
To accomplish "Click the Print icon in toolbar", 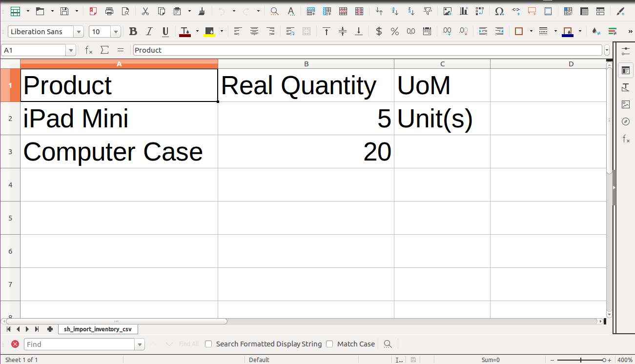I will click(x=109, y=11).
